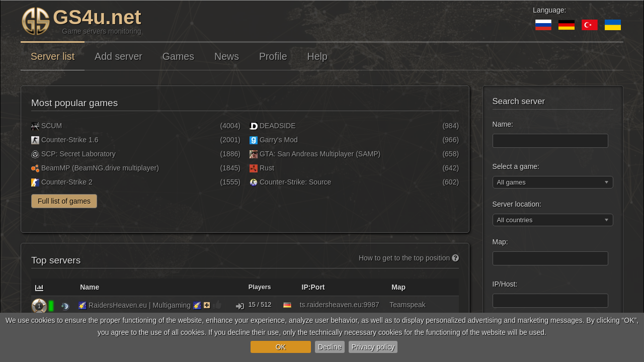The width and height of the screenshot is (644, 362).
Task: Click the GS4u.net round logo icon
Action: (36, 21)
